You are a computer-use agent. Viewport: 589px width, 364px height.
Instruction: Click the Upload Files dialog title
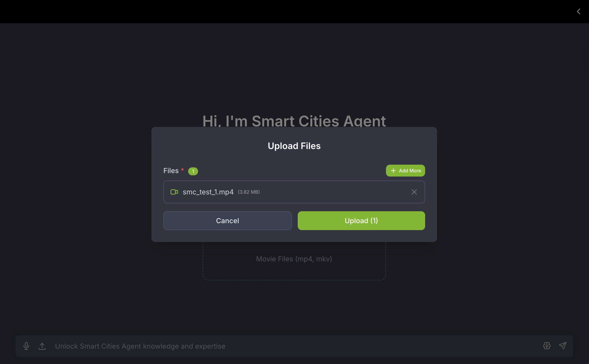294,146
